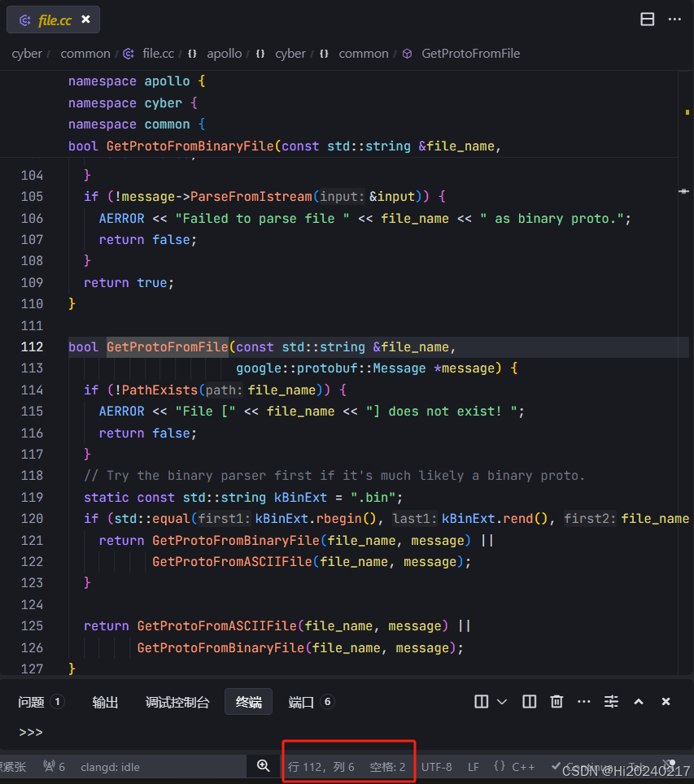Click ParseFromIstream on line 105
694x784 pixels.
251,197
